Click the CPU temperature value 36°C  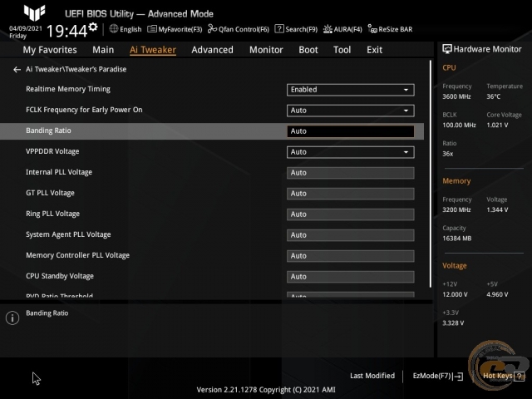tap(493, 96)
